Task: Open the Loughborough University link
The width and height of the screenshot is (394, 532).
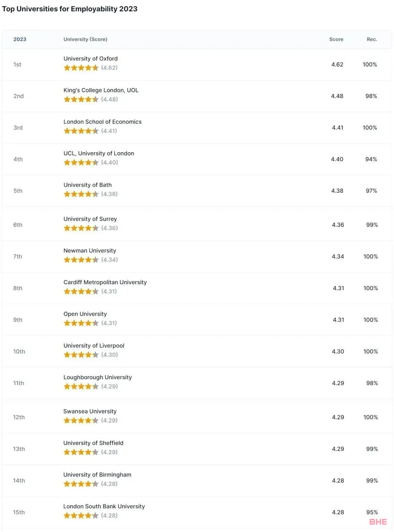Action: [97, 377]
